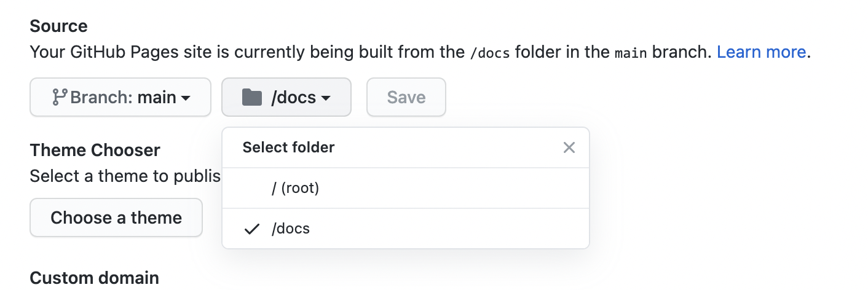Follow the Learn more link

(x=761, y=52)
